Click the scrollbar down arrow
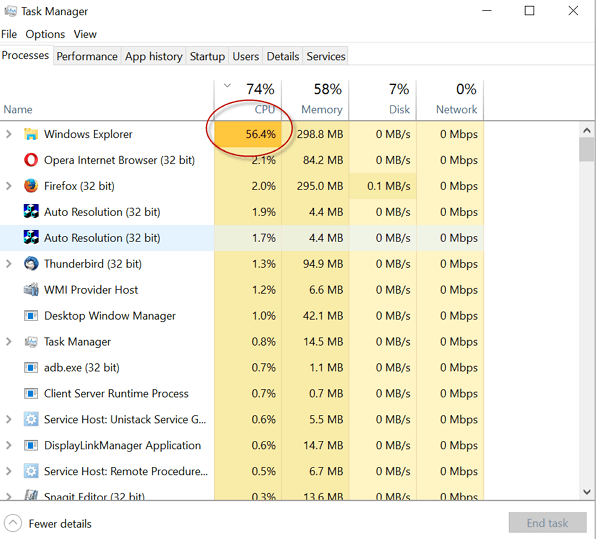 [x=587, y=492]
